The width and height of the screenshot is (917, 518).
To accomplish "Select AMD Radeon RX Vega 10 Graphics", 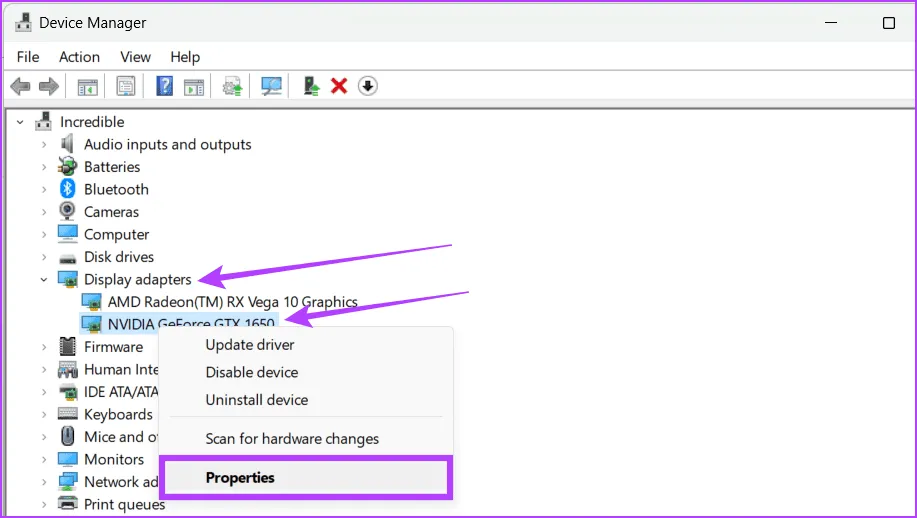I will pos(232,302).
